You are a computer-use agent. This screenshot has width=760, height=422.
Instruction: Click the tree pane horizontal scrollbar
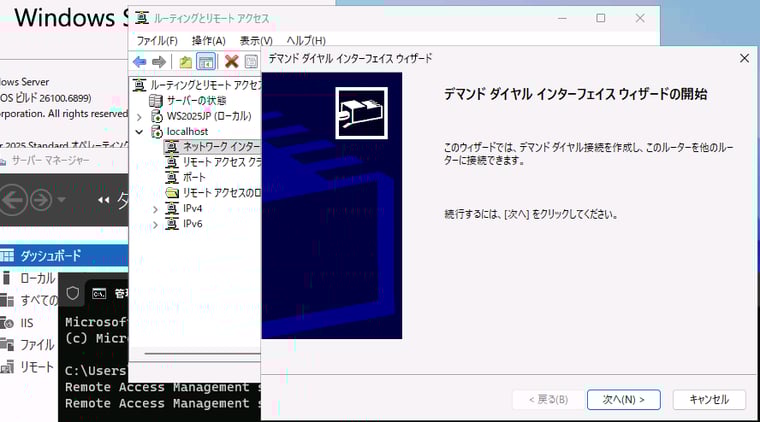[202, 354]
